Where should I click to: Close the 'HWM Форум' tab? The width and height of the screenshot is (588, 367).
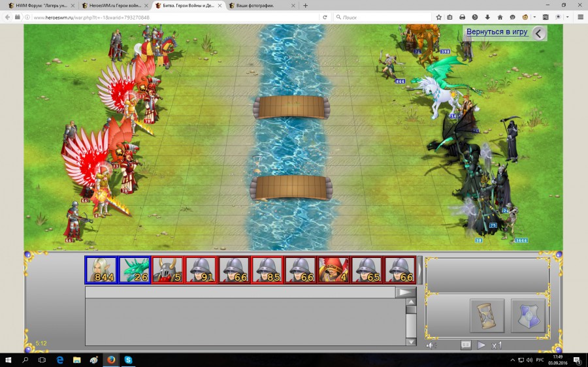click(x=73, y=6)
